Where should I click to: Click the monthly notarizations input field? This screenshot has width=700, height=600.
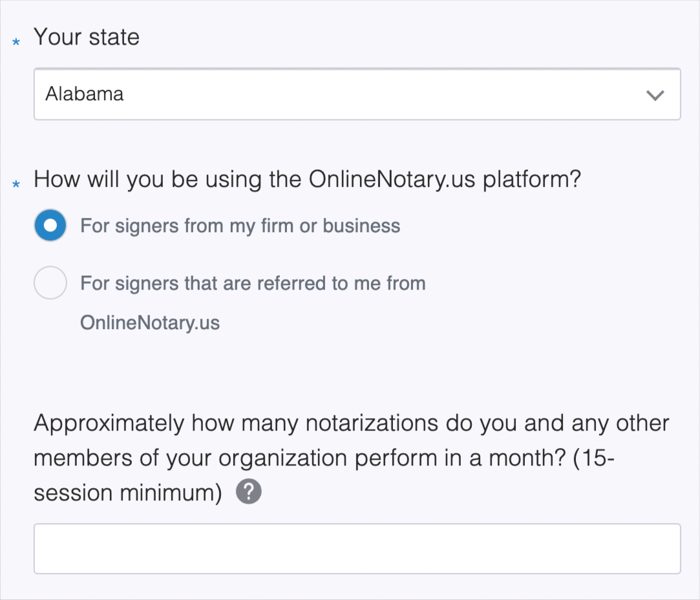click(x=357, y=548)
